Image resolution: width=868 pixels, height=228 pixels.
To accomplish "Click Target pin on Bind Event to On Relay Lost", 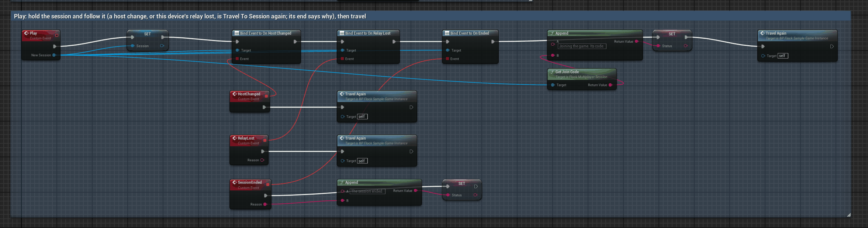I will coord(342,50).
